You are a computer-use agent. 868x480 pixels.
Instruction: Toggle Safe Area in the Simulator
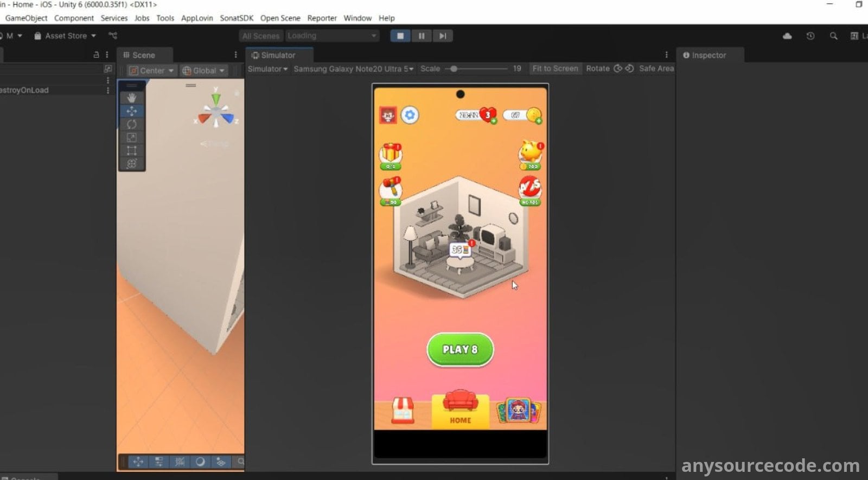pyautogui.click(x=656, y=68)
